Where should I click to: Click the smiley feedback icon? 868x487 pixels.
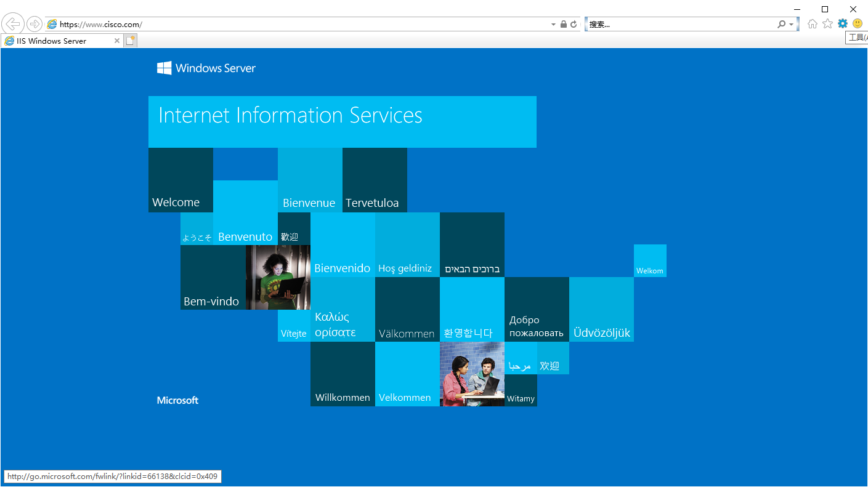[858, 23]
